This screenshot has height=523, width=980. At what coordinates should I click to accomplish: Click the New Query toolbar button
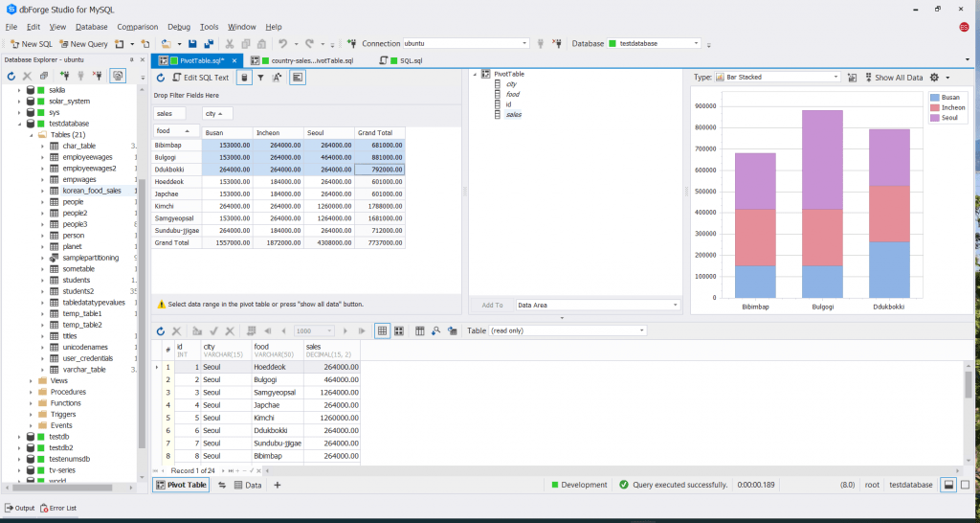83,44
